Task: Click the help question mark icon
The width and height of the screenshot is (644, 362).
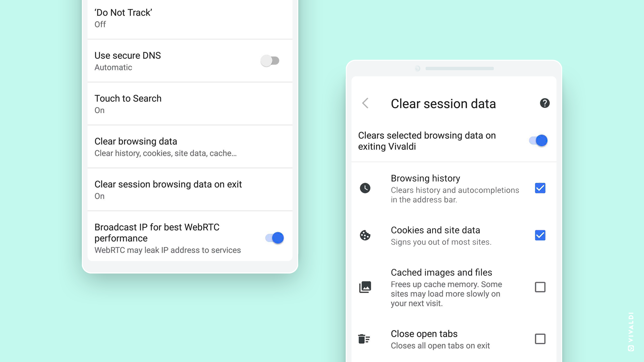Action: (544, 103)
